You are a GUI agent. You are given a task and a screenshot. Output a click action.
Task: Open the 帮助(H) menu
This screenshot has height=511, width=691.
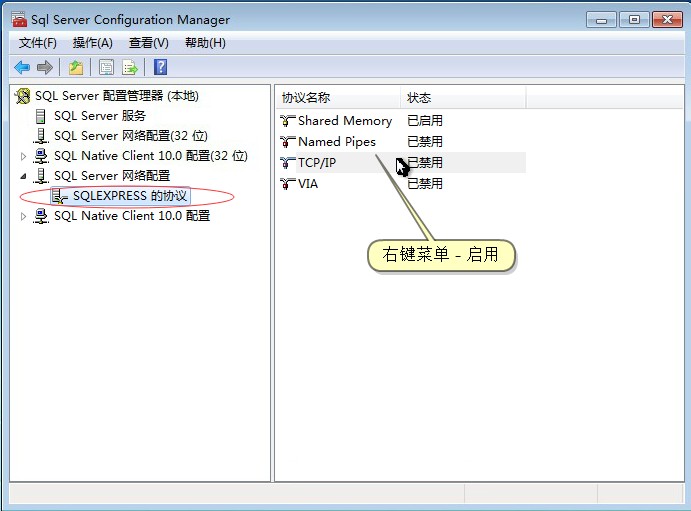click(205, 43)
